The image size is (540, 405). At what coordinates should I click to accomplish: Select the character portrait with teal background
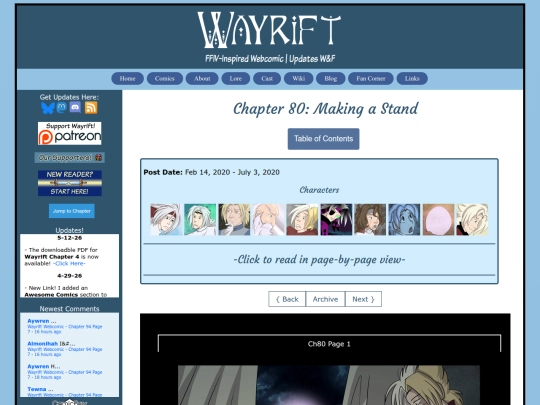tap(200, 220)
